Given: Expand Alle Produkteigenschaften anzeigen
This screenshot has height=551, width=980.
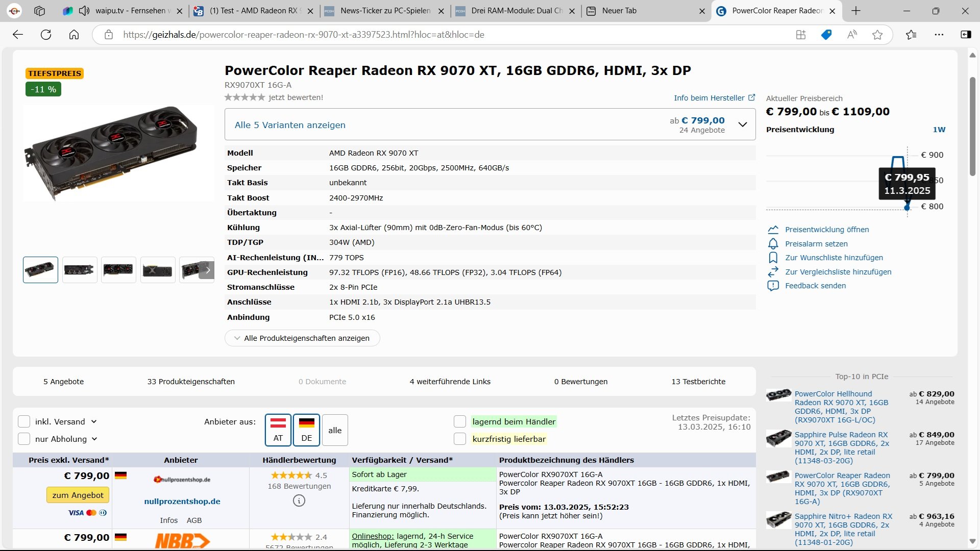Looking at the screenshot, I should click(302, 338).
